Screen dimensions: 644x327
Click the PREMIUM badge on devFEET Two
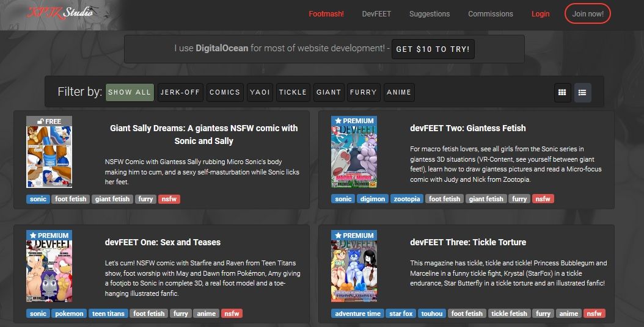354,121
